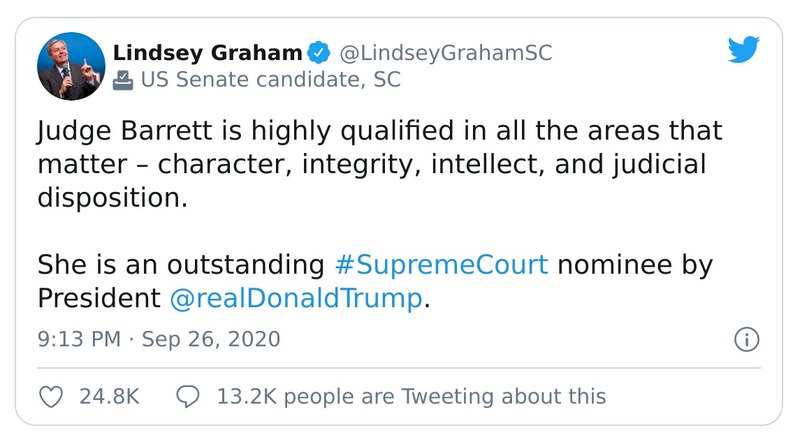Like the tweet with the heart icon

pos(51,396)
